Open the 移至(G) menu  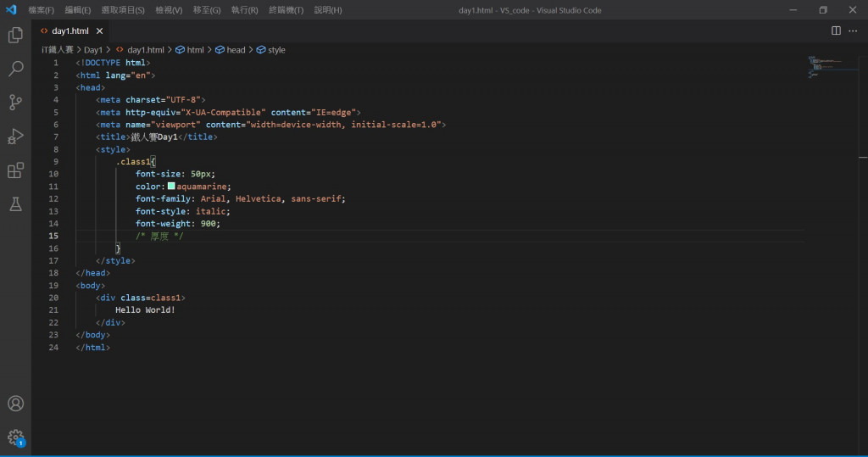point(207,10)
